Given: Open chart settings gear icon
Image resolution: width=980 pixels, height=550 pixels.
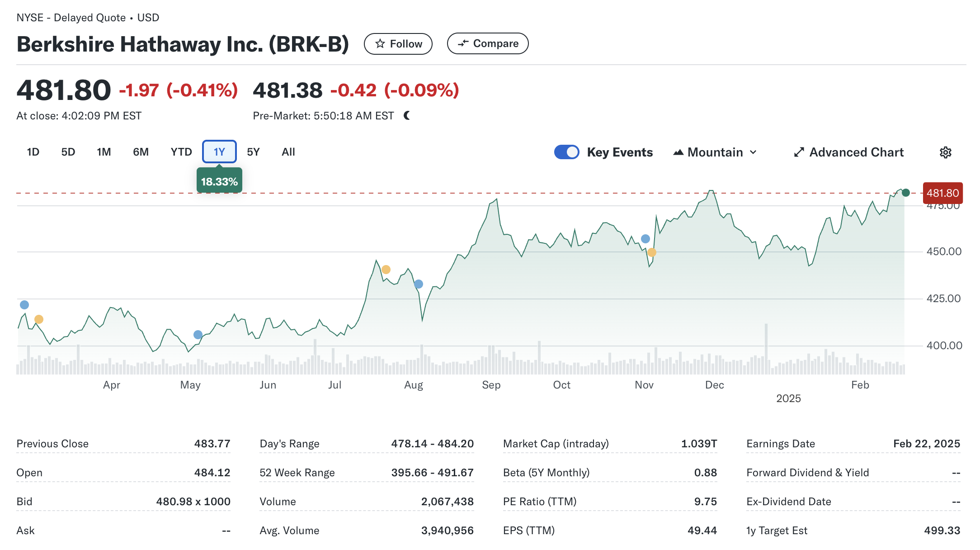Looking at the screenshot, I should [945, 152].
